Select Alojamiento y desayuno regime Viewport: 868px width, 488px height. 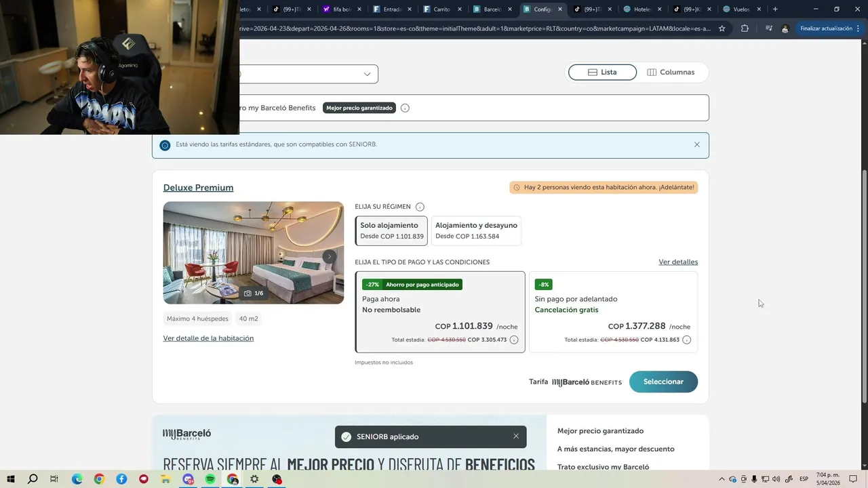tap(476, 230)
